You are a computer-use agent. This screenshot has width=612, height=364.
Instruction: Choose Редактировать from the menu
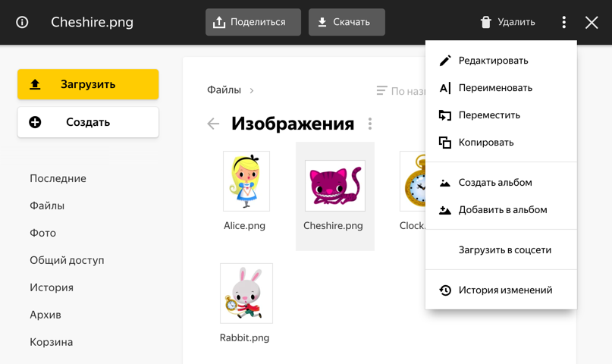501,61
